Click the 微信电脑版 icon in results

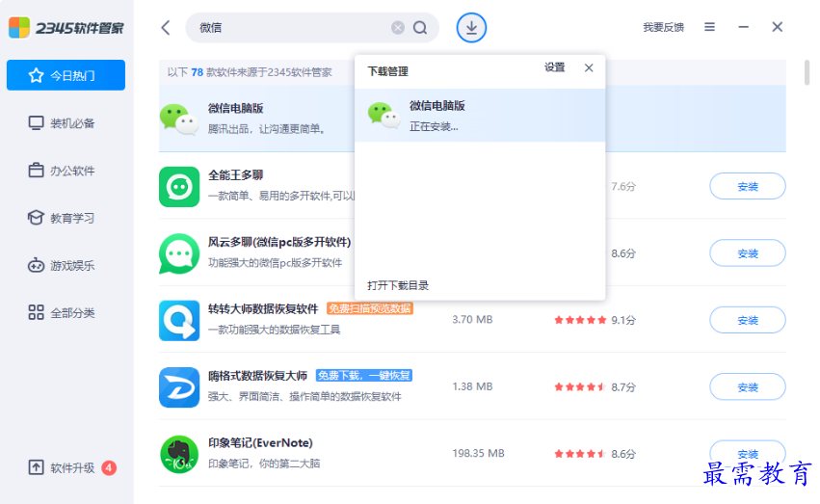pyautogui.click(x=179, y=119)
